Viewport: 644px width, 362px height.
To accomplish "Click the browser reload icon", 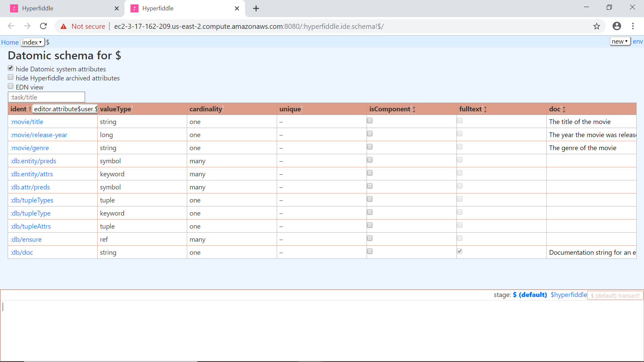I will coord(43,26).
